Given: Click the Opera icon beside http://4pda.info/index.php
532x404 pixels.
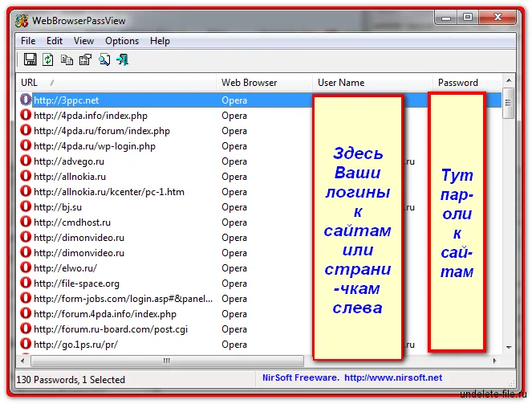Looking at the screenshot, I should point(26,115).
